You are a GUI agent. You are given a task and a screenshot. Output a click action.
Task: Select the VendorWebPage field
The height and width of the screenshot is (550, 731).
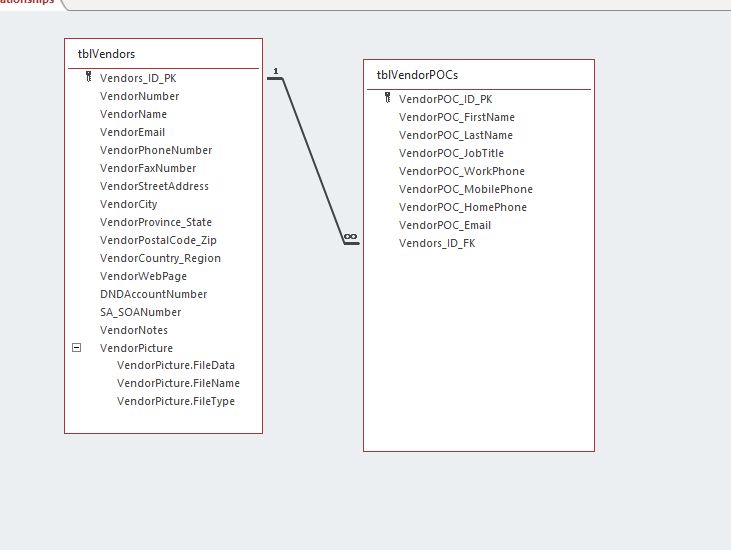click(x=143, y=276)
